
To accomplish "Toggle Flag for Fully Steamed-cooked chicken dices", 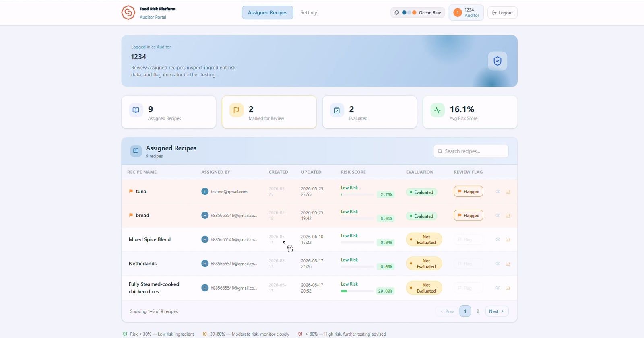I will pyautogui.click(x=468, y=288).
